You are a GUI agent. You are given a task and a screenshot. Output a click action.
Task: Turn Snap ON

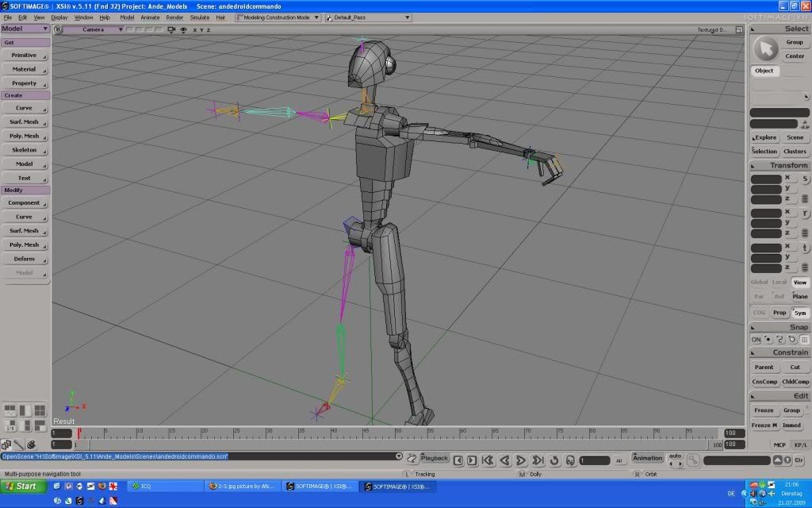point(756,340)
